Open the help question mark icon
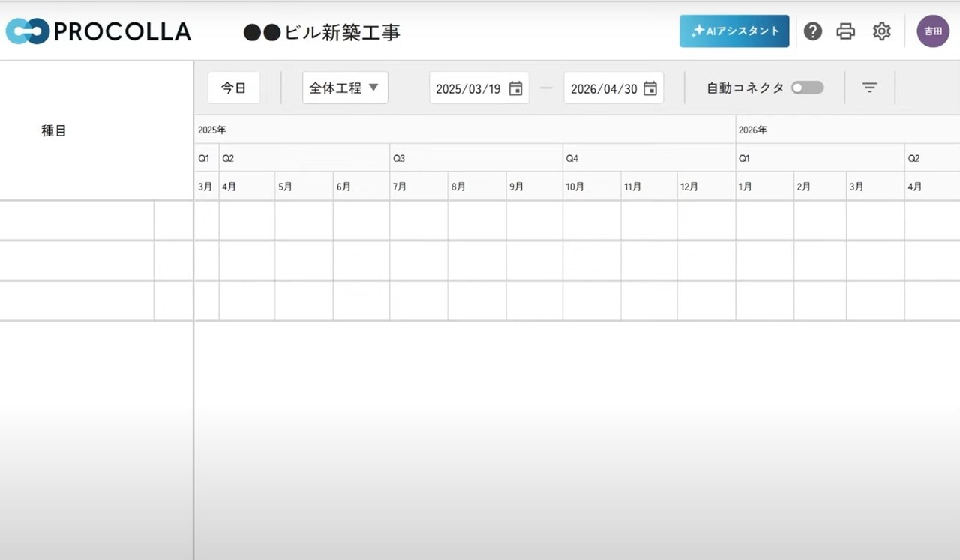960x560 pixels. (x=813, y=31)
